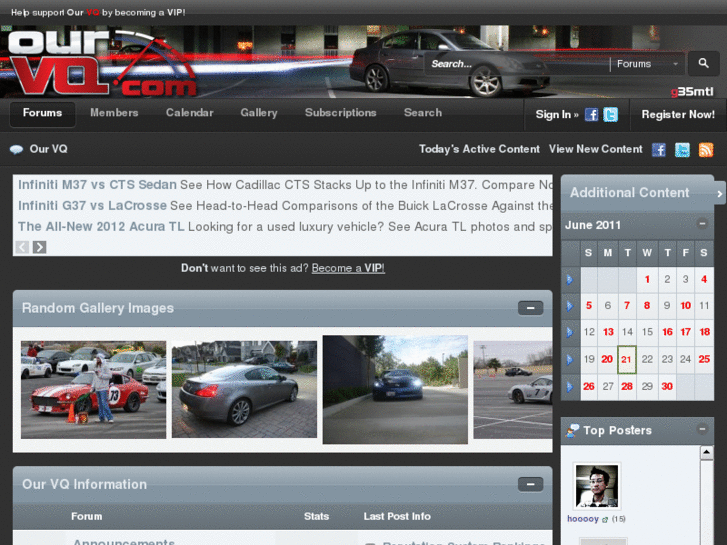Open Infiniti G37 vs LaCrosse ad

pyautogui.click(x=92, y=205)
